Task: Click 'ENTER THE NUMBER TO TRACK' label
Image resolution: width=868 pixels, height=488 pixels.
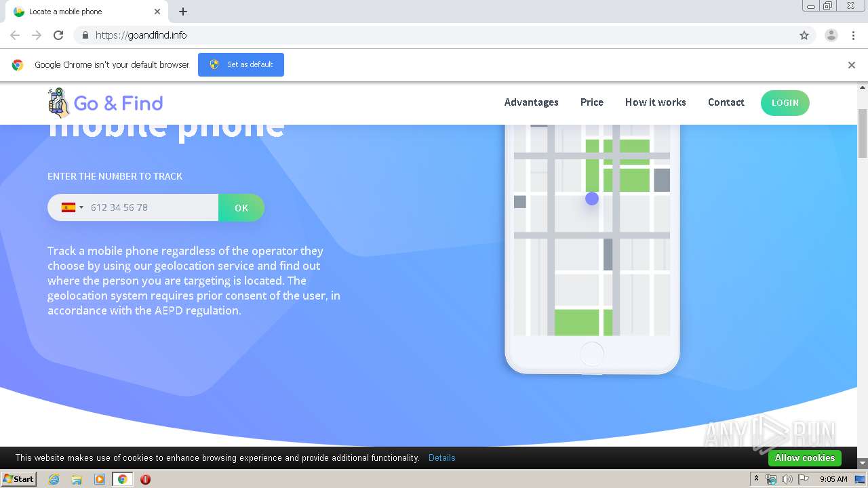Action: coord(115,176)
